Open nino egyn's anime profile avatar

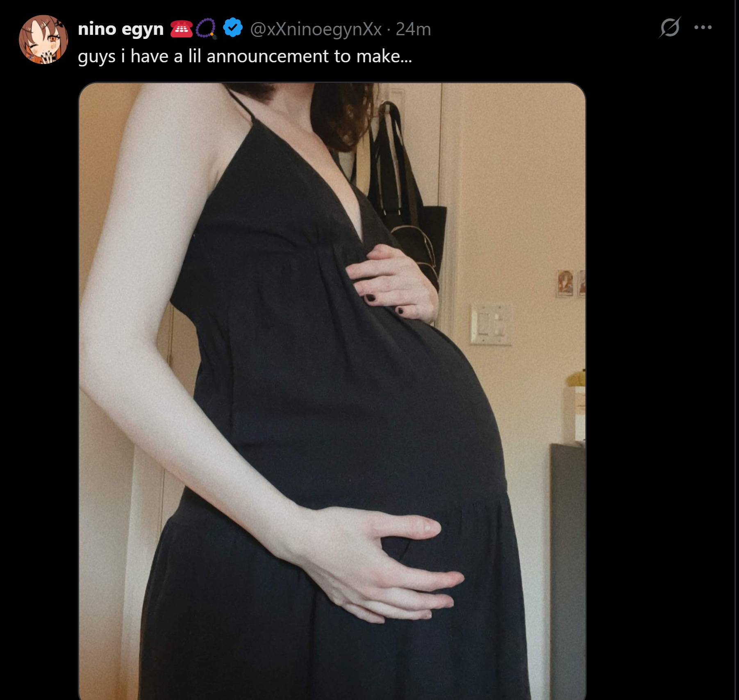tap(43, 39)
